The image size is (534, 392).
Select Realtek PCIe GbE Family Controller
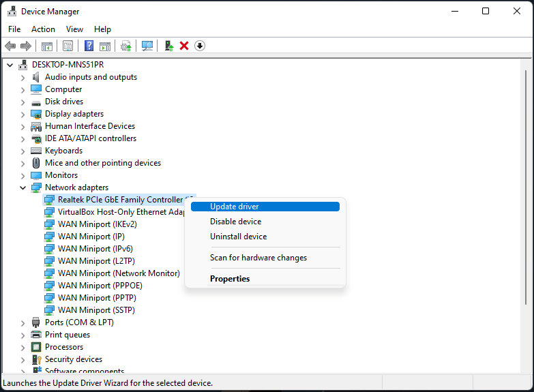[119, 200]
